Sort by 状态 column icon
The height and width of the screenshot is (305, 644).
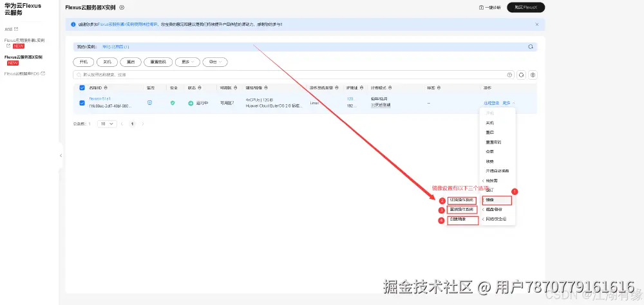coord(200,88)
